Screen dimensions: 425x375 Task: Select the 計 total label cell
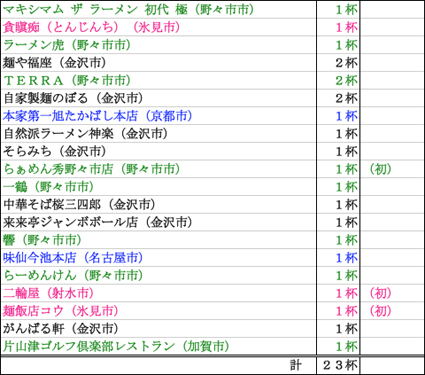point(158,365)
